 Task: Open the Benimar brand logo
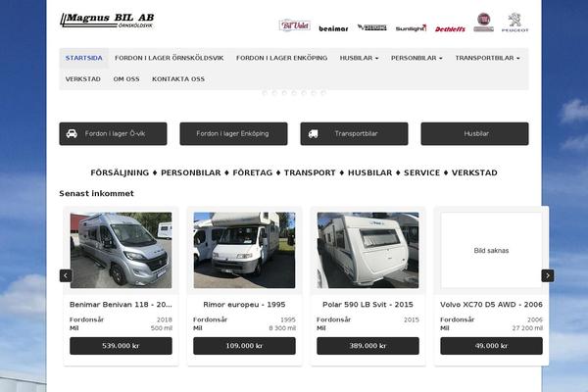pos(333,28)
